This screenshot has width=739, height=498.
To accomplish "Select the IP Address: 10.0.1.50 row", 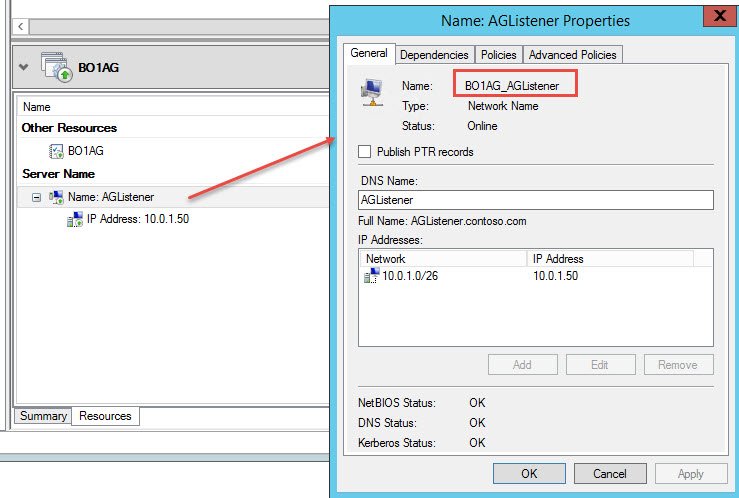I will coord(173,219).
